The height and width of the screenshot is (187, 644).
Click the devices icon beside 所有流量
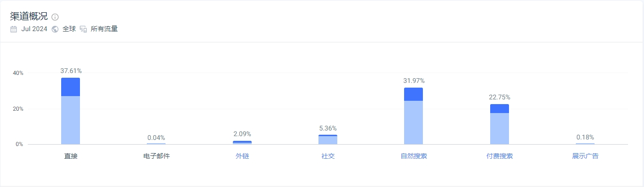tap(83, 29)
